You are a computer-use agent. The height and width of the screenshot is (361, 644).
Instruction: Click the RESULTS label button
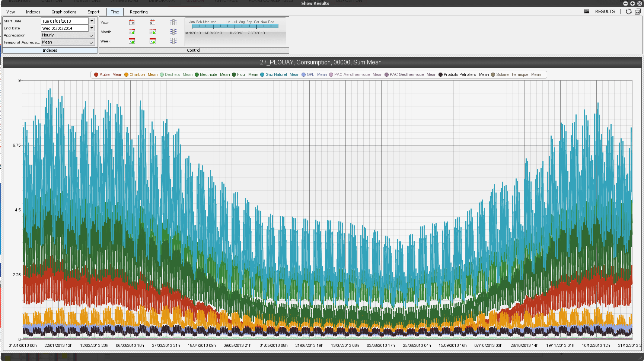pos(605,12)
